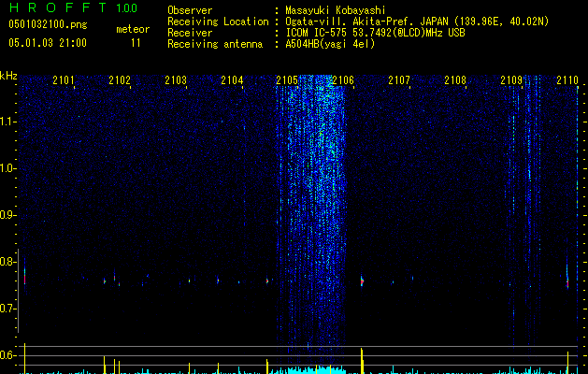Click the 2109 time marker
The width and height of the screenshot is (588, 374).
click(511, 79)
